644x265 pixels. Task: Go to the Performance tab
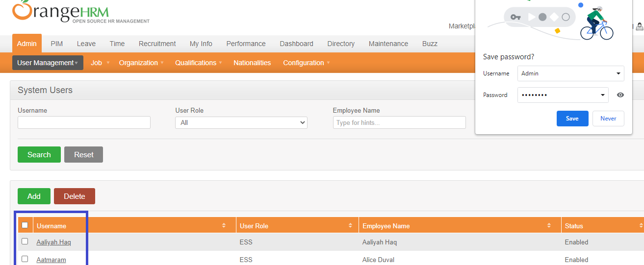tap(246, 44)
